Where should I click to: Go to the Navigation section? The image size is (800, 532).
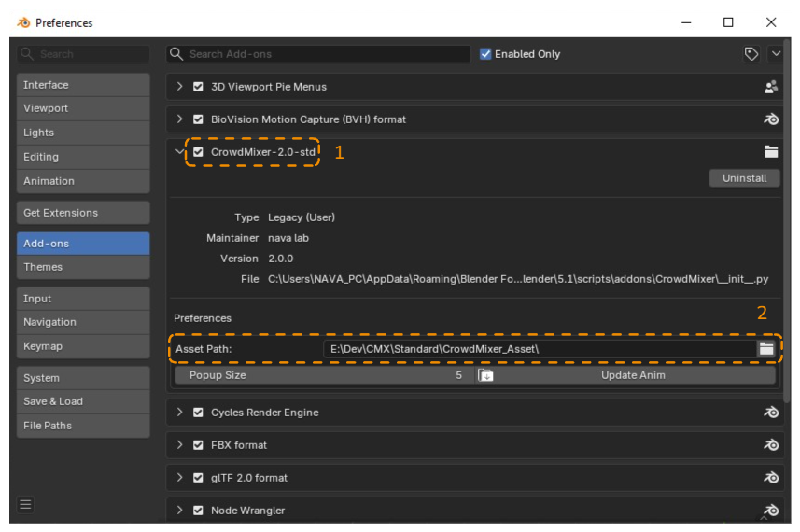pyautogui.click(x=83, y=322)
